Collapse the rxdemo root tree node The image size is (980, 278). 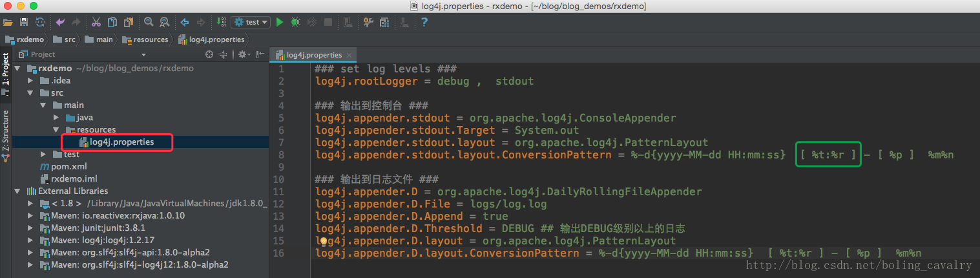[17, 68]
